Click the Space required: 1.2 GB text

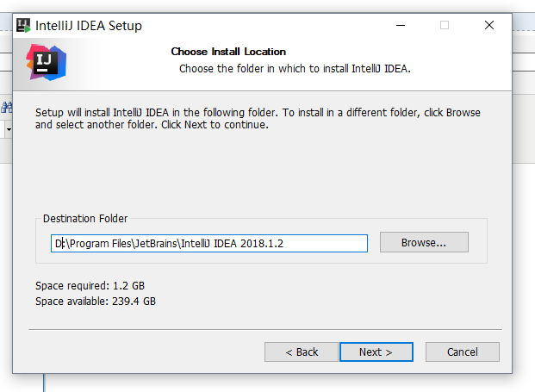[x=90, y=285]
